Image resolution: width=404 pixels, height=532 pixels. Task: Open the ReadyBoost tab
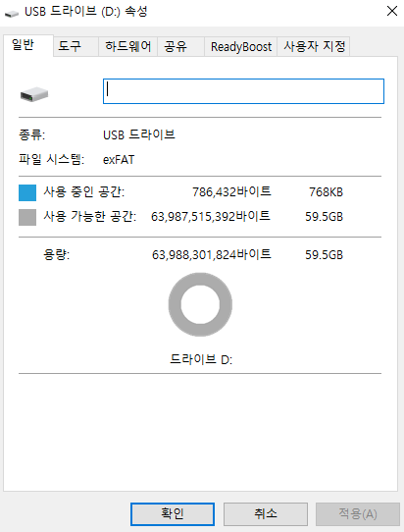click(240, 46)
